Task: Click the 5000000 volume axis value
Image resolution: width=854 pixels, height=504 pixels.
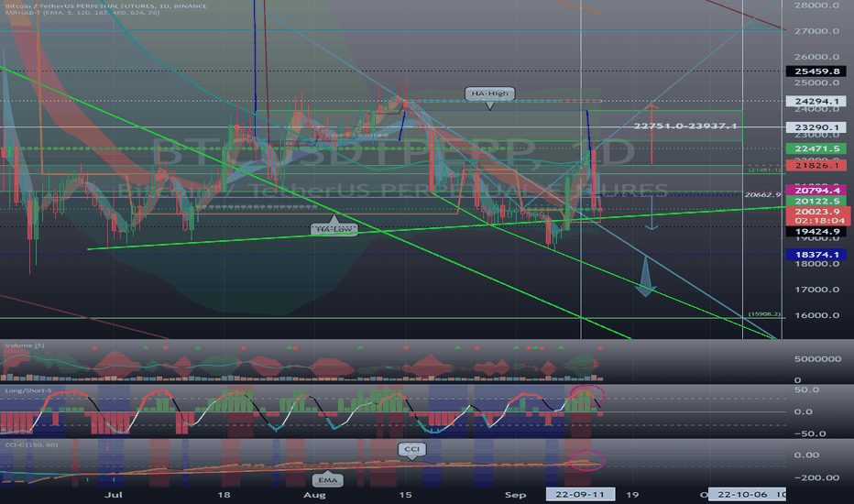Action: click(817, 359)
